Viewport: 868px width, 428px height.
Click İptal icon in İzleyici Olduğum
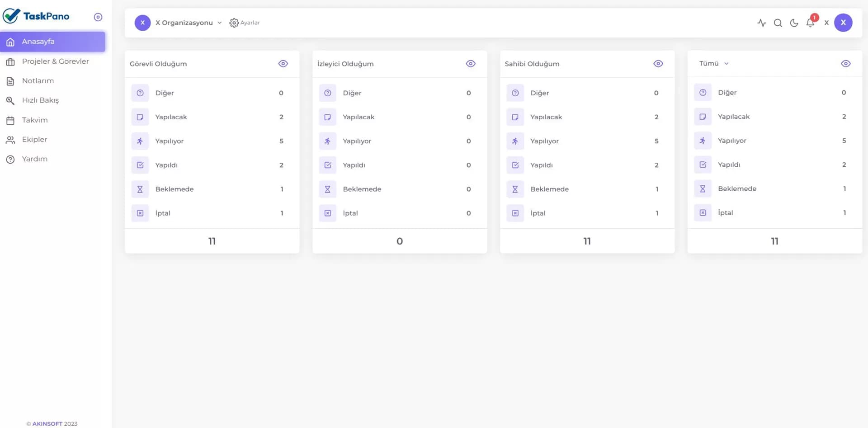(x=328, y=213)
